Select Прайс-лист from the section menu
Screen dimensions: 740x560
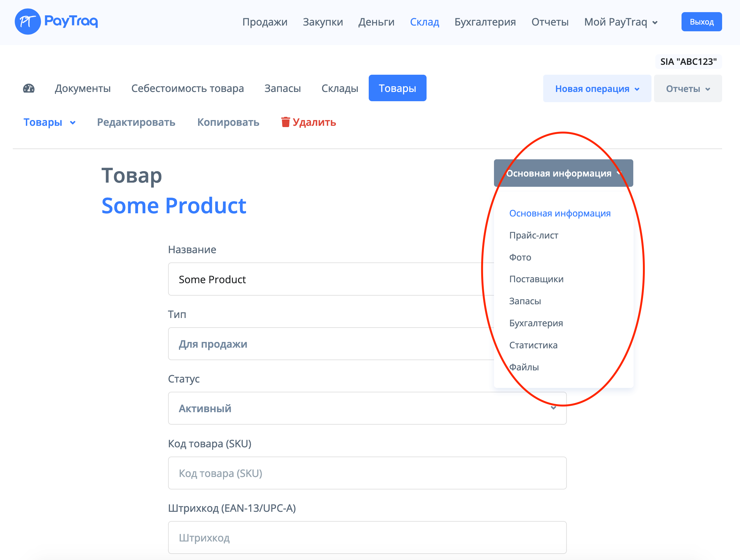coord(533,235)
